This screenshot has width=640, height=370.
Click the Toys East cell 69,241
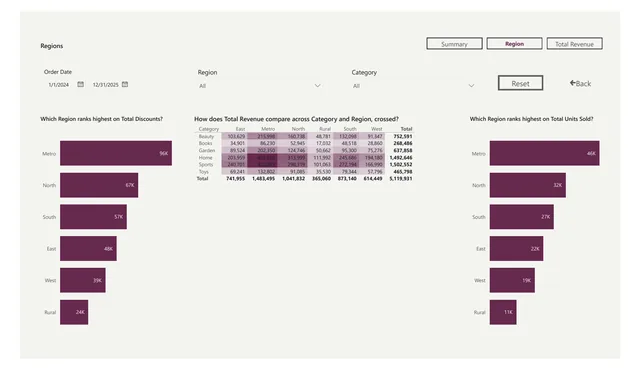(238, 172)
